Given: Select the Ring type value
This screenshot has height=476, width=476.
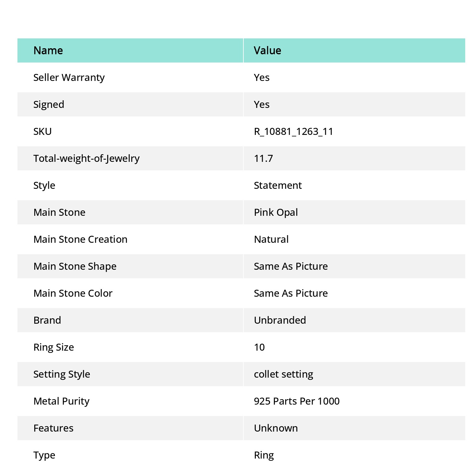Looking at the screenshot, I should [264, 455].
